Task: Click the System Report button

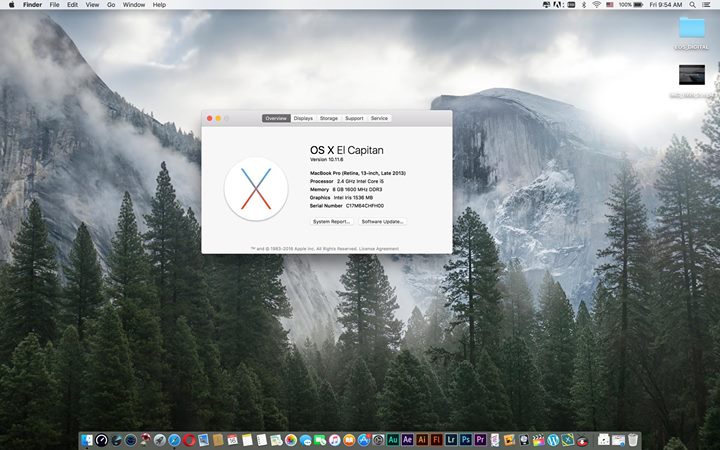Action: (332, 221)
